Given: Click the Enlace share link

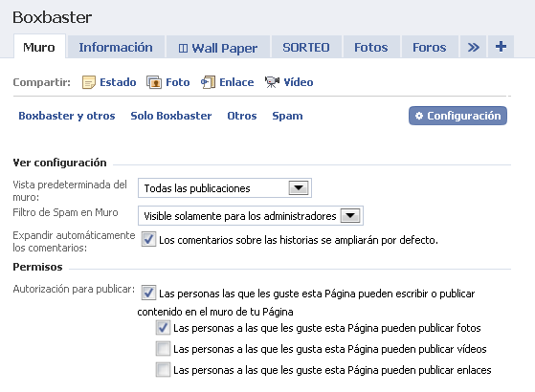Looking at the screenshot, I should pyautogui.click(x=236, y=82).
